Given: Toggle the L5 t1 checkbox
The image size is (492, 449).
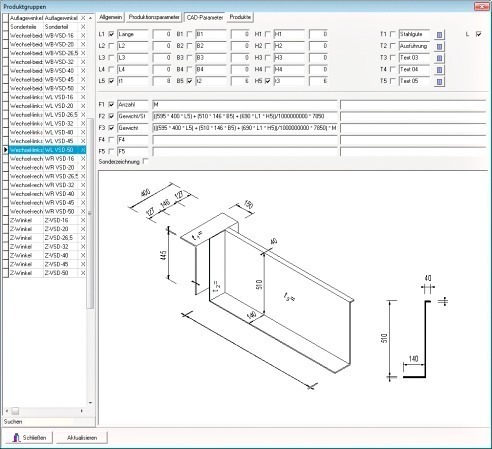Looking at the screenshot, I should [111, 81].
